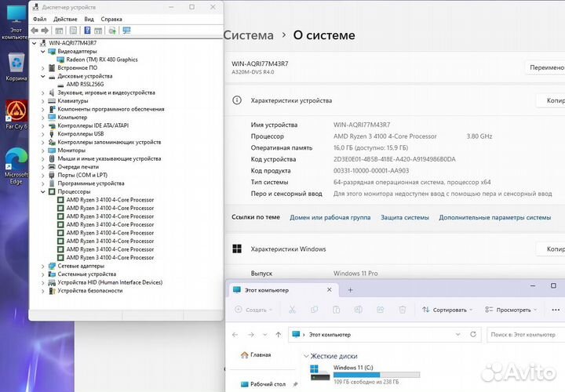Click the Rename icon in Explorer toolbar
This screenshot has height=392, width=565.
(358, 310)
